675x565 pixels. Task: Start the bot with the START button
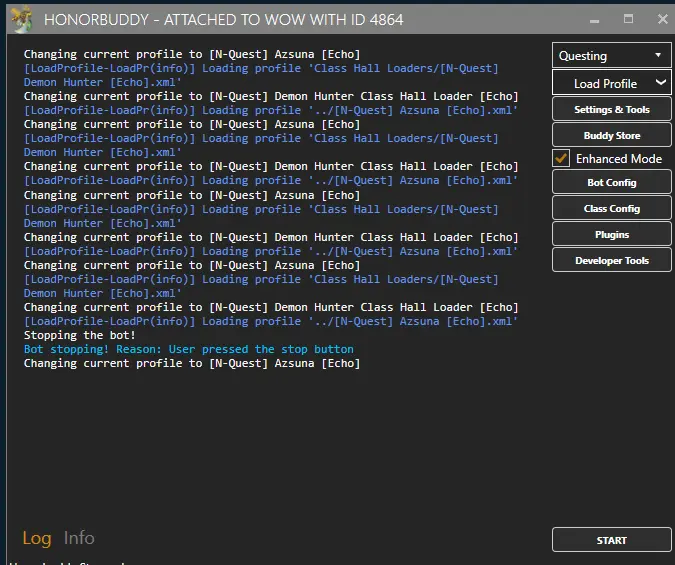pos(611,540)
